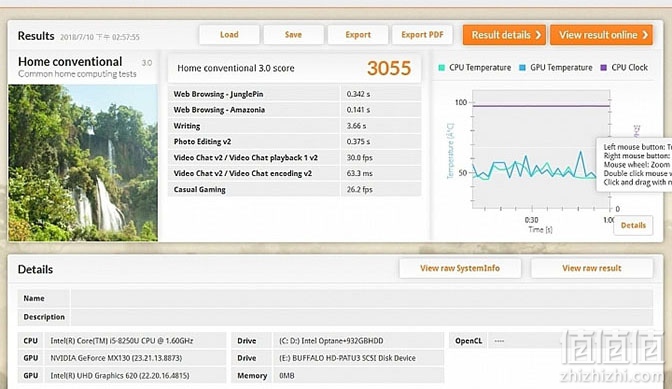
Task: Select the Web Browsing - Amazonia row
Action: [x=294, y=110]
